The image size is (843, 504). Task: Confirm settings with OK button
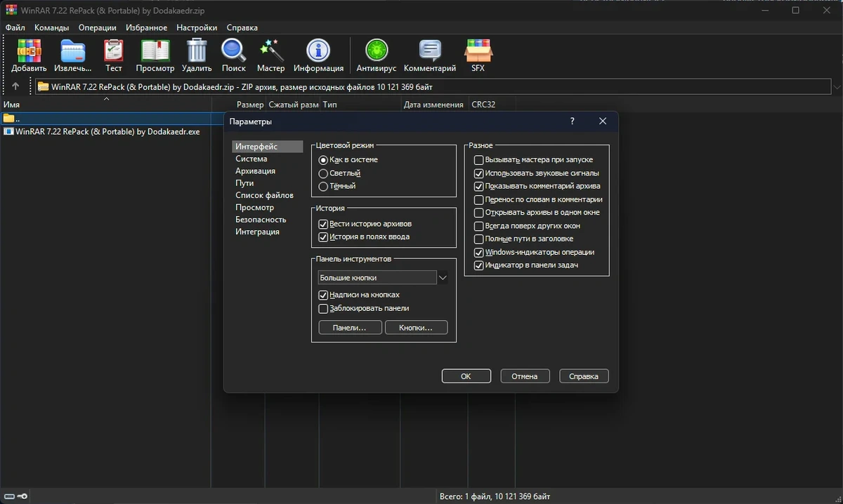pos(466,376)
